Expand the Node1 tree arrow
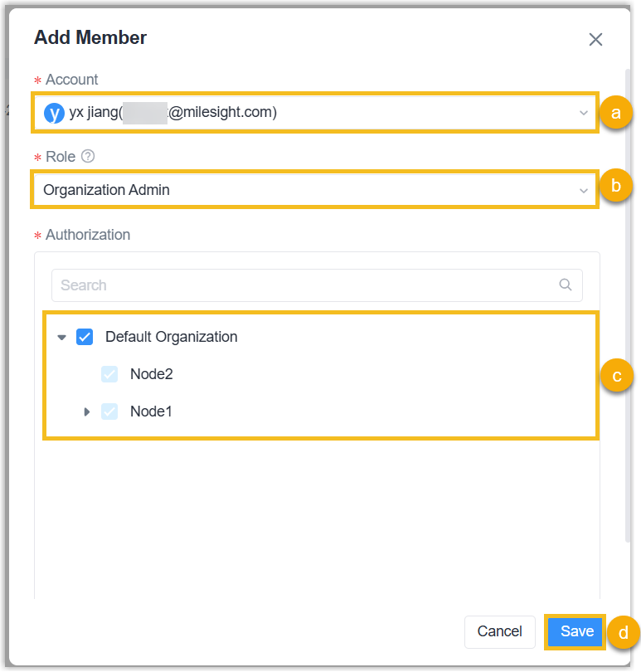Screen dimensions: 641x672 point(86,411)
